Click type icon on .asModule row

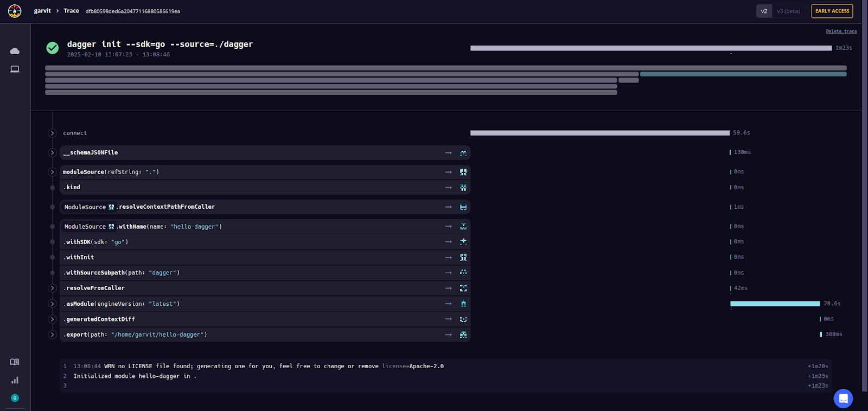click(x=463, y=304)
